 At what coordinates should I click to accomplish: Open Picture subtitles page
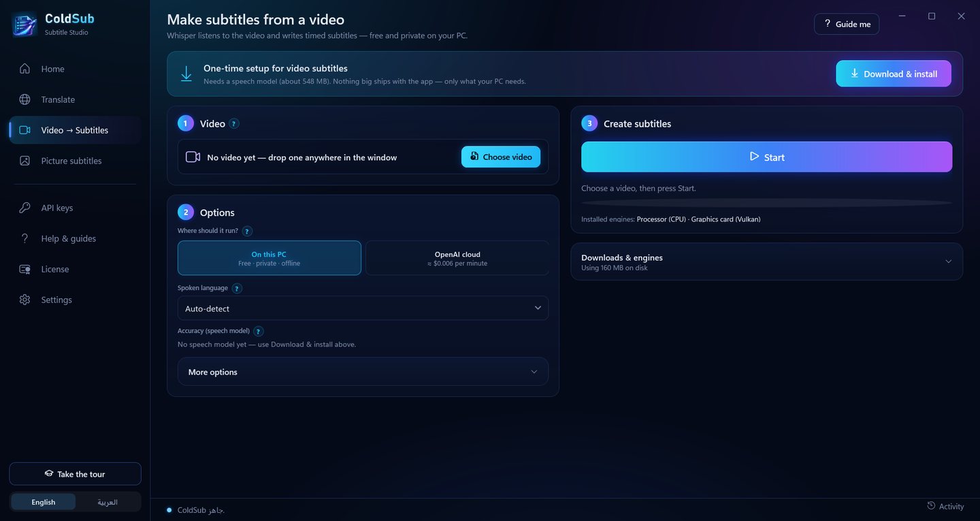(75, 161)
